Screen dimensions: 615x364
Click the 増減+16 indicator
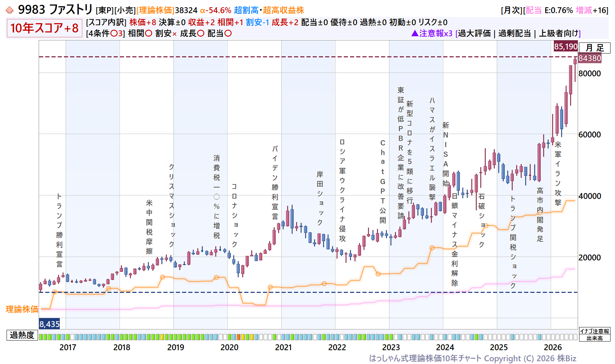591,10
